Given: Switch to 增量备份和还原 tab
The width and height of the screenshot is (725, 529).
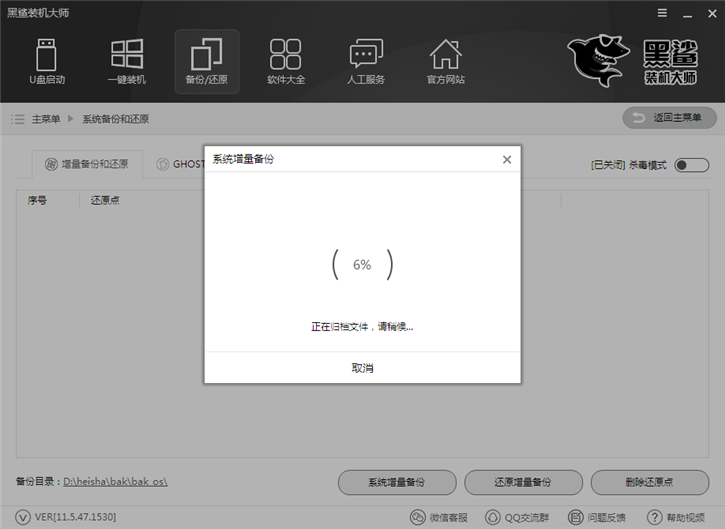Looking at the screenshot, I should 86,164.
